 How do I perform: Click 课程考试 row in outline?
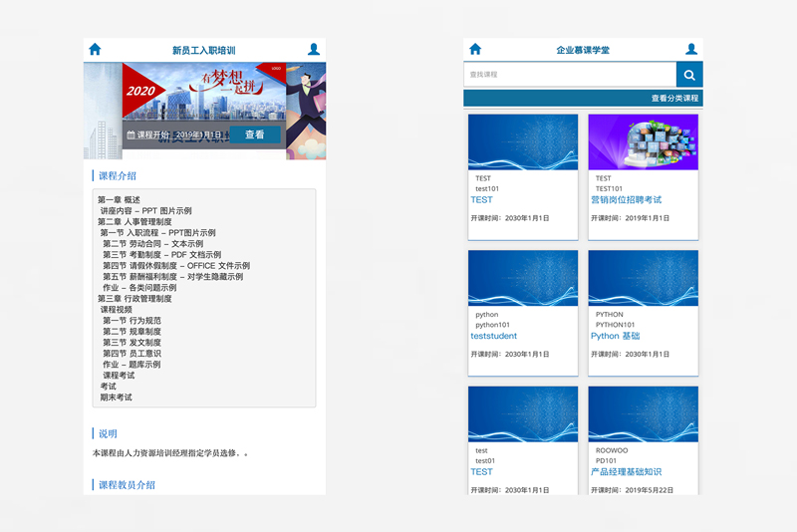[119, 376]
